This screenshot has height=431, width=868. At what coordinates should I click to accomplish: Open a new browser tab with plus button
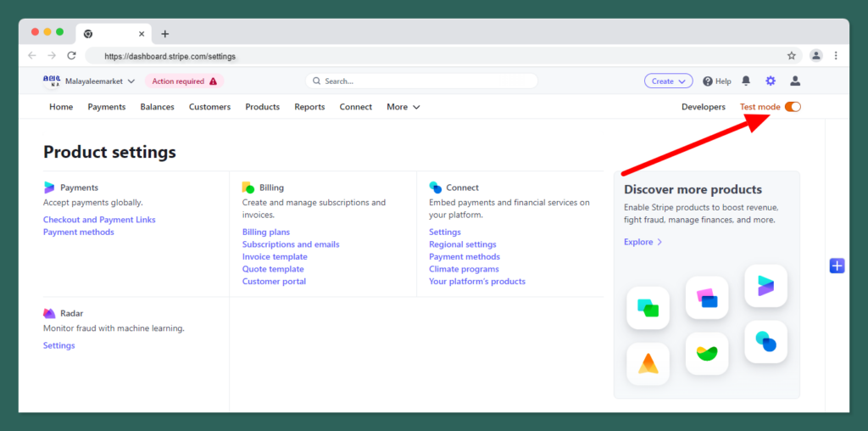coord(165,34)
